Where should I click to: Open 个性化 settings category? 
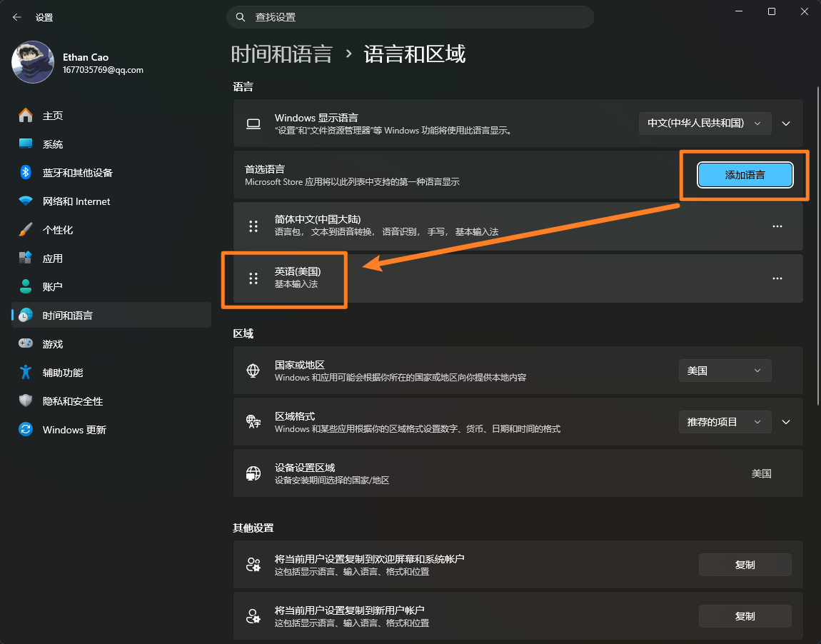(x=111, y=229)
